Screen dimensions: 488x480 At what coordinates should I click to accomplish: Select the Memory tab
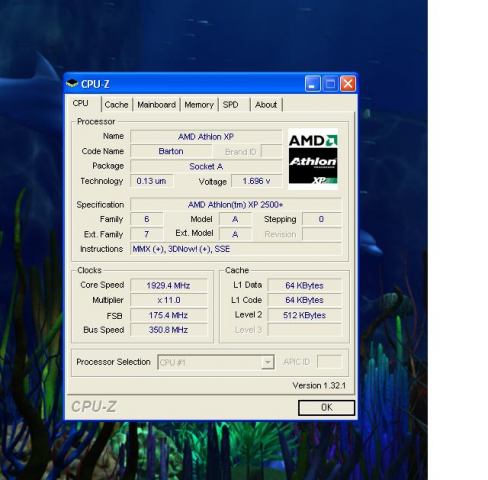[199, 105]
